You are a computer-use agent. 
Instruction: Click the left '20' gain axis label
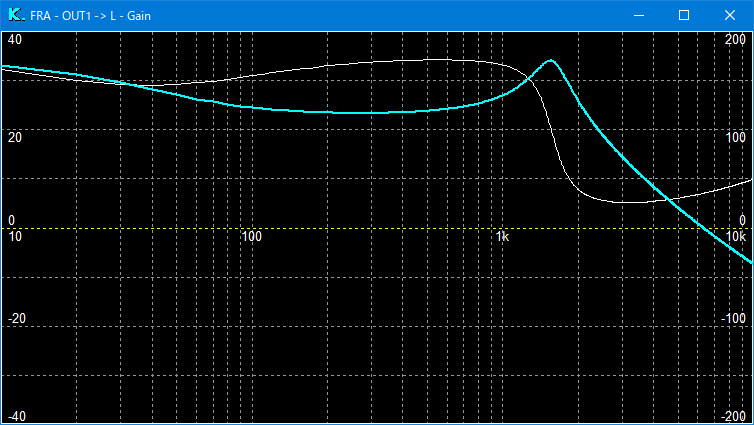(14, 138)
